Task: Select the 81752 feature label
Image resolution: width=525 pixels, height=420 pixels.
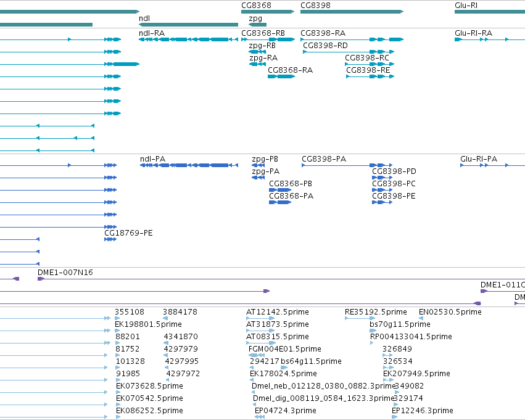Action: click(x=128, y=349)
